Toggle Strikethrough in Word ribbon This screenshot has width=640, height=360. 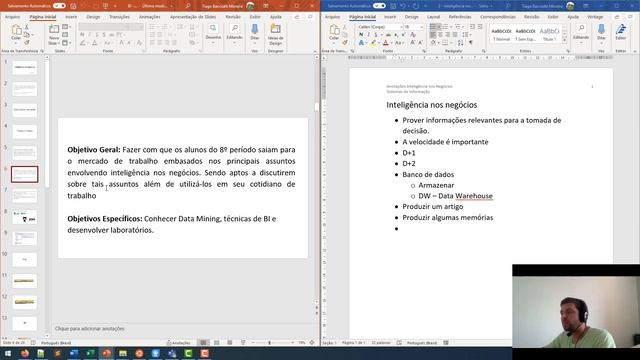(388, 35)
